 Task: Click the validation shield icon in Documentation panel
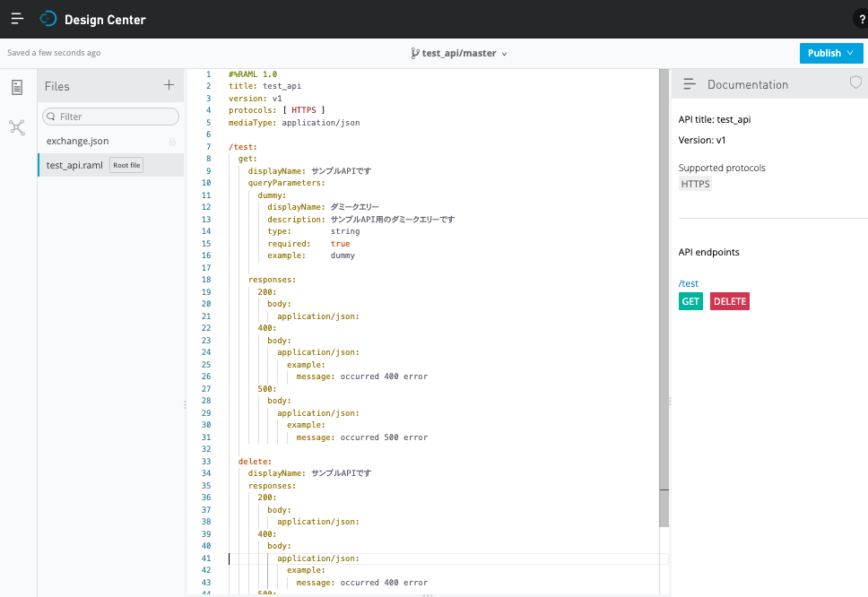(x=855, y=83)
